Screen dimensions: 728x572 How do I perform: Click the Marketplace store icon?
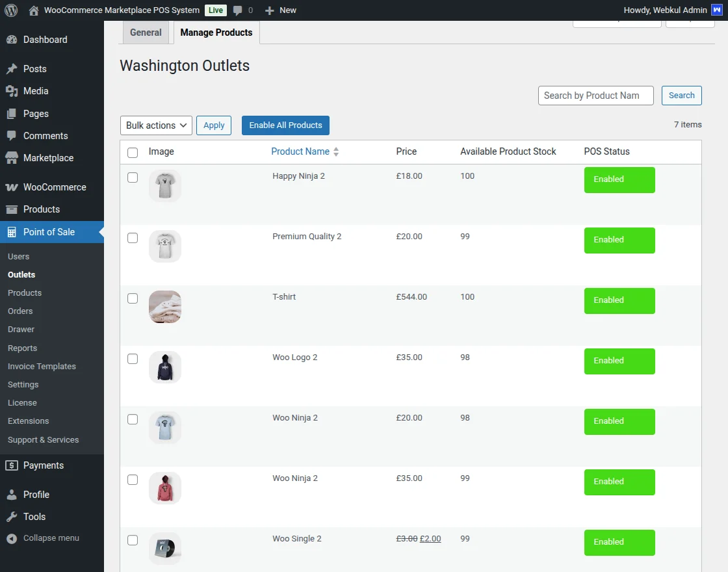click(12, 158)
